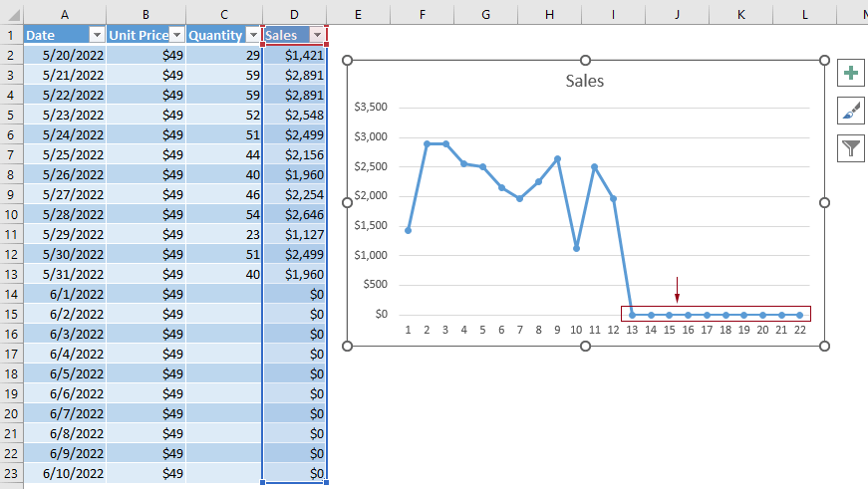Viewport: 868px width, 489px height.
Task: Click data point at category 13 on chart
Action: (632, 315)
